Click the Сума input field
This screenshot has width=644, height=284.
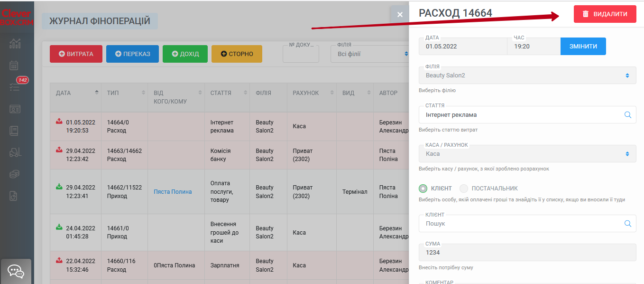[527, 253]
